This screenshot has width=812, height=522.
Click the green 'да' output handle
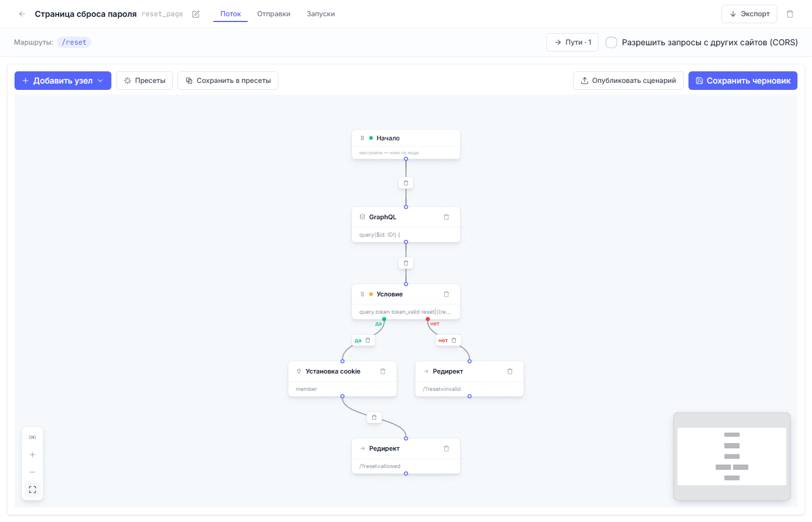pyautogui.click(x=384, y=319)
